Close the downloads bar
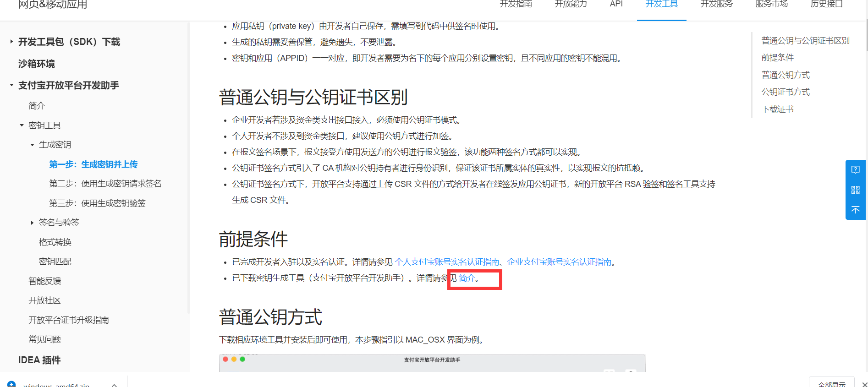Screen dimensions: 868x387 click(864, 384)
